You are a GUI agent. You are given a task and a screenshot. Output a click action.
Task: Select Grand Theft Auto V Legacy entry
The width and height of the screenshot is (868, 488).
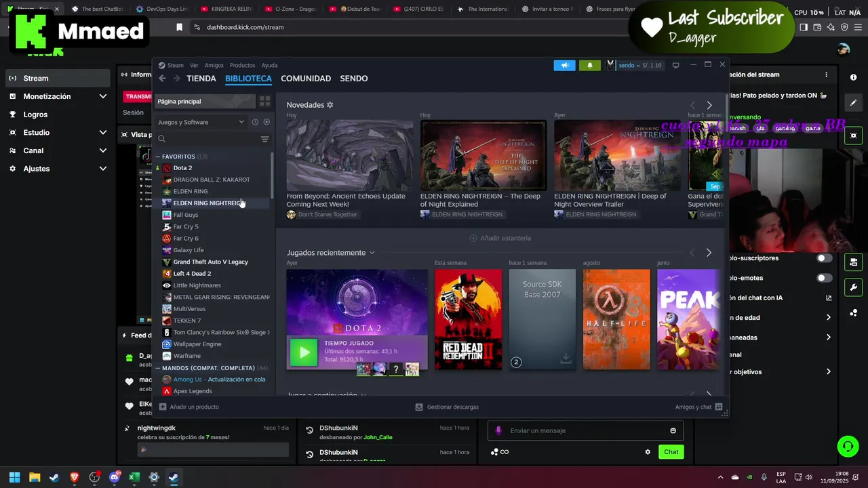[212, 262]
